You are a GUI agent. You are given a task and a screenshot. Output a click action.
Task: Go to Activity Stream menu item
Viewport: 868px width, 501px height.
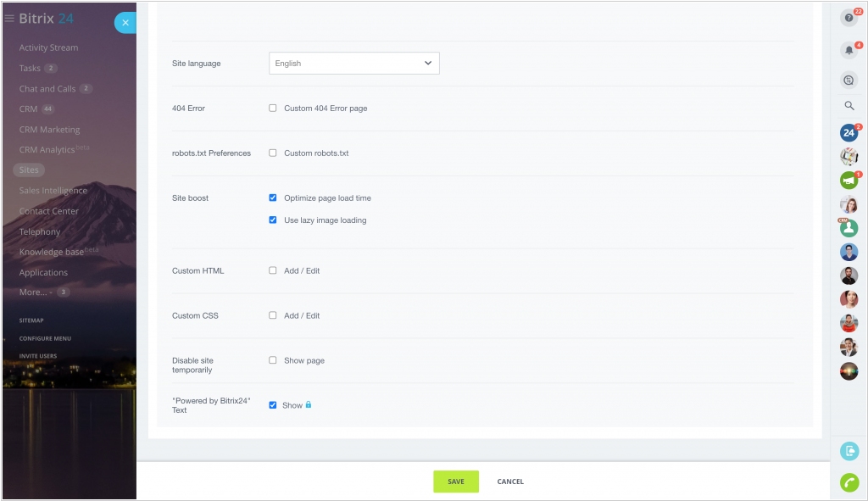(48, 48)
